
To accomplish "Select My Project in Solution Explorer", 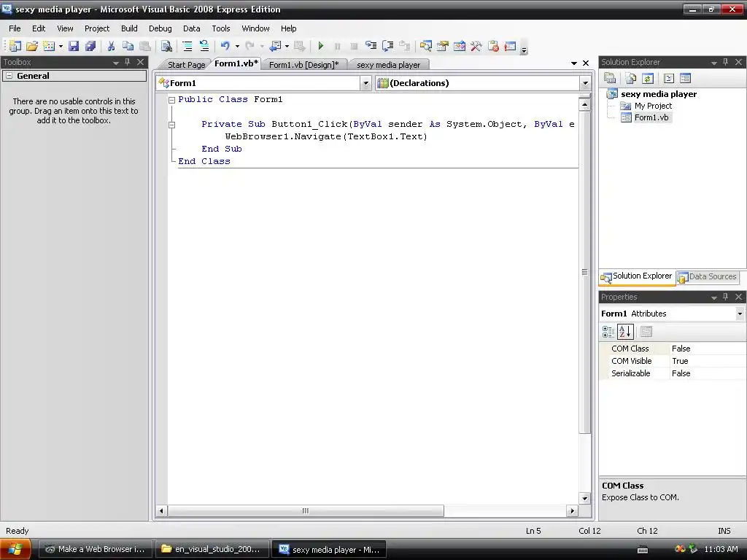I will click(653, 106).
